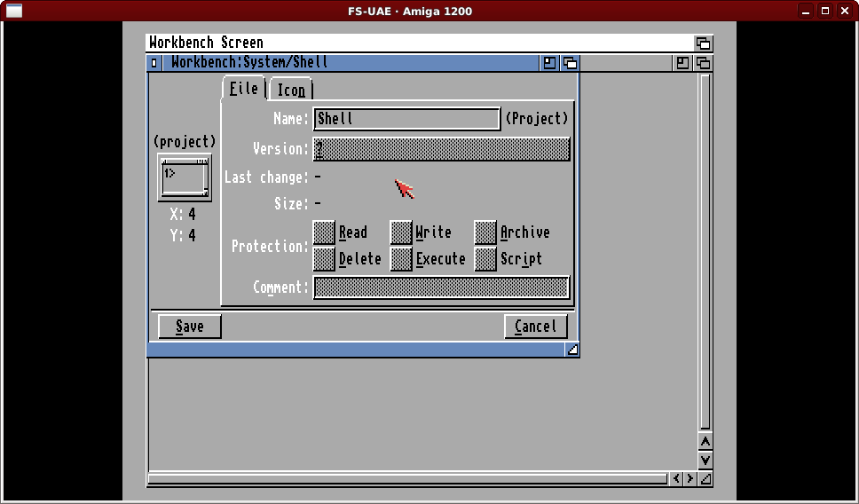Click the background window's scroll down arrow

pyautogui.click(x=705, y=461)
